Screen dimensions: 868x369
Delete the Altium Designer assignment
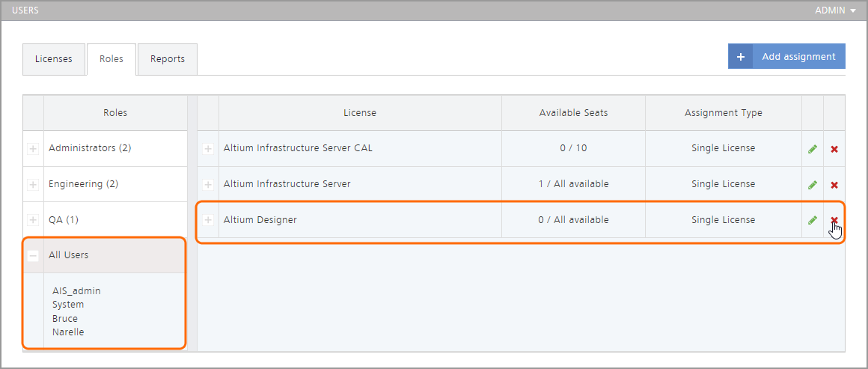[834, 221]
